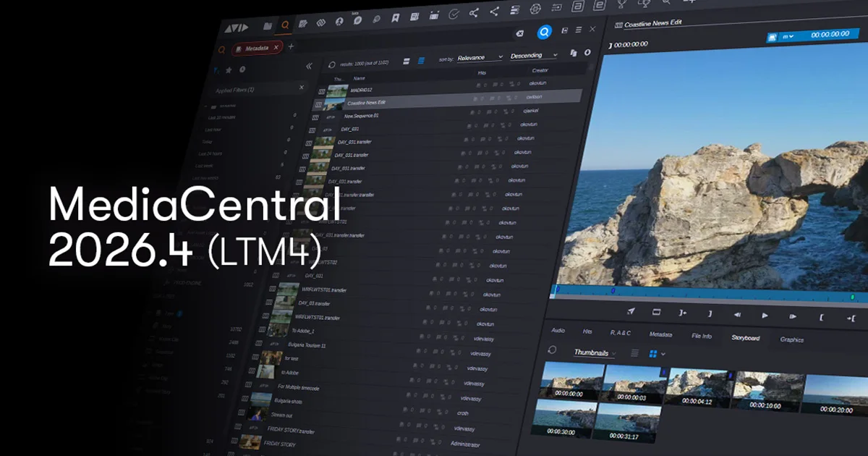Play the Coastline News Edit clip
868x456 pixels.
click(x=765, y=315)
